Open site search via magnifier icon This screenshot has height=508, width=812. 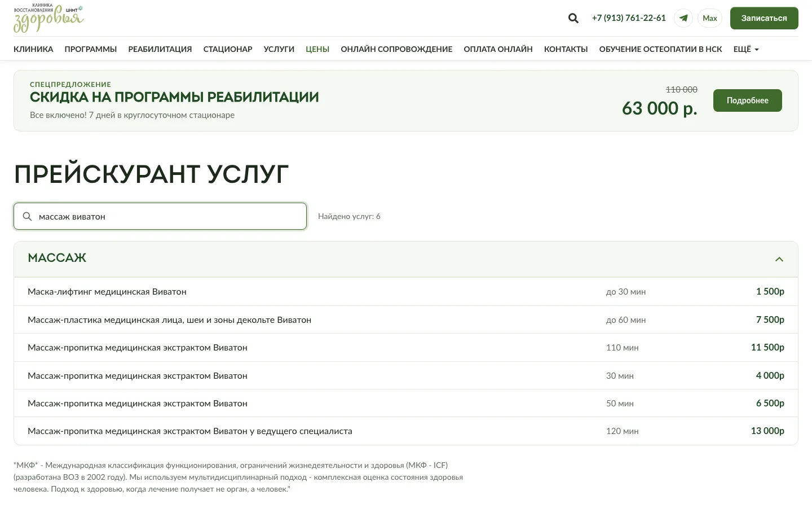pyautogui.click(x=573, y=18)
